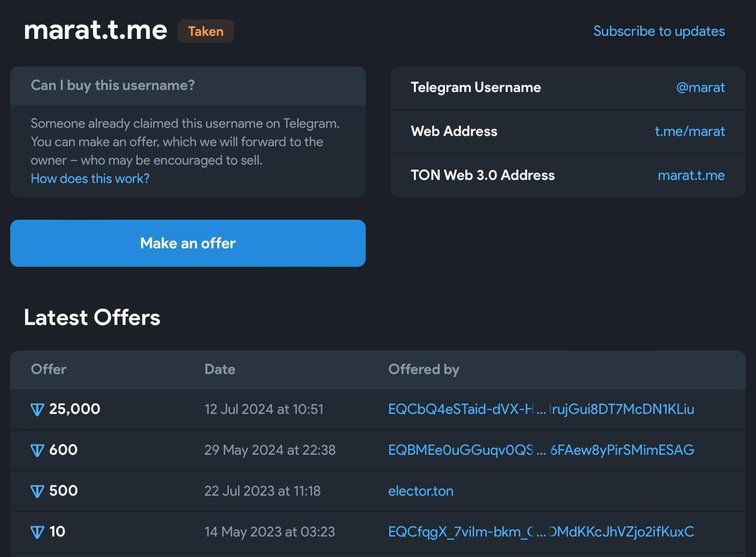Click the Telegram Username label
The width and height of the screenshot is (756, 557).
click(476, 87)
